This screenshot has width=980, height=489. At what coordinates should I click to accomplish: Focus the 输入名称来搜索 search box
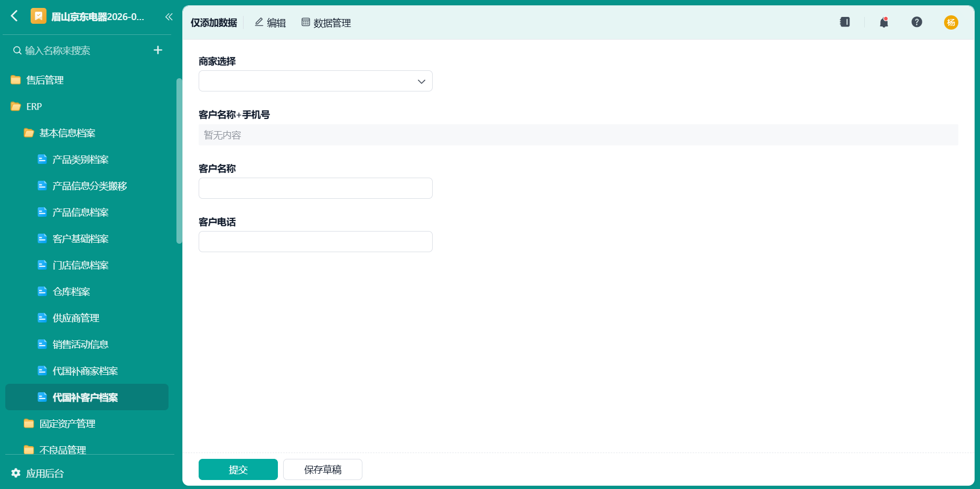point(79,50)
